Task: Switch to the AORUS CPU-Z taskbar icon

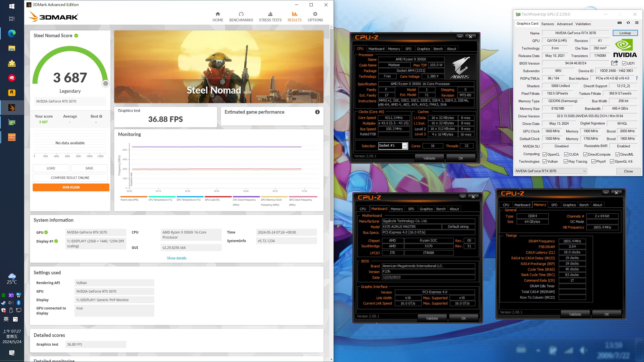Action: tap(12, 137)
